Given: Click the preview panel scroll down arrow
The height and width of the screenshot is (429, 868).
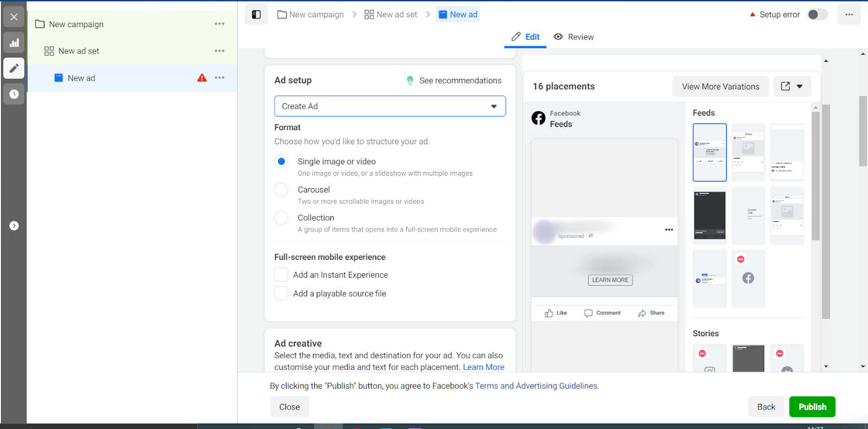Looking at the screenshot, I should click(x=826, y=367).
